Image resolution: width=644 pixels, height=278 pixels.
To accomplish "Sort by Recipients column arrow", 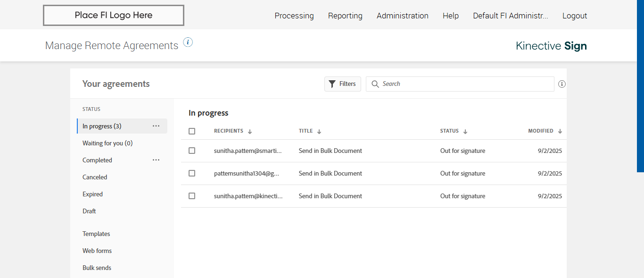I will click(x=250, y=132).
